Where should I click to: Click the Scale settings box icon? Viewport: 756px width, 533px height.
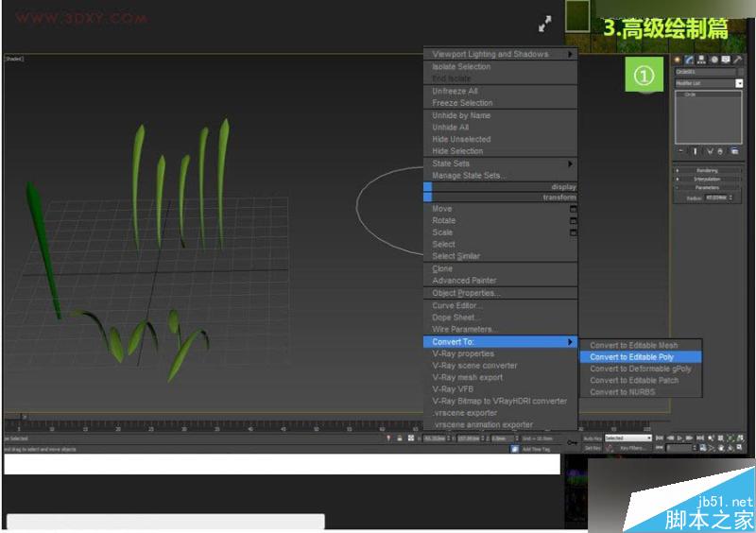pos(573,232)
